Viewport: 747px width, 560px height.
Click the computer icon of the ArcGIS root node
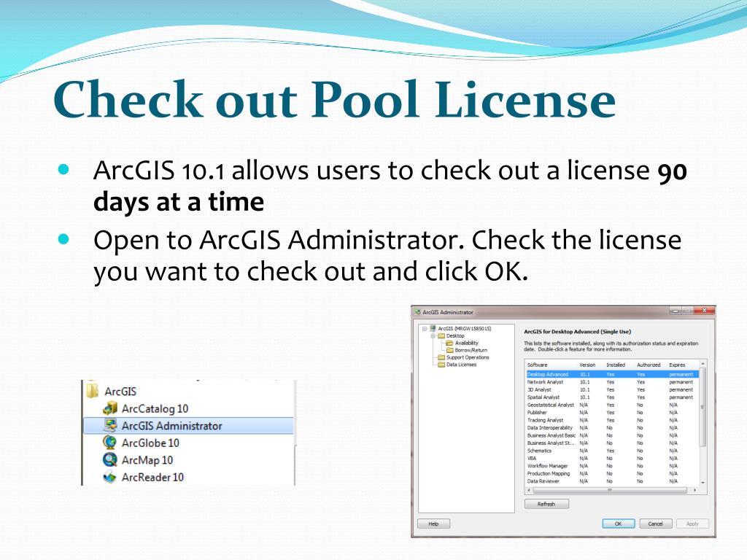tap(433, 328)
